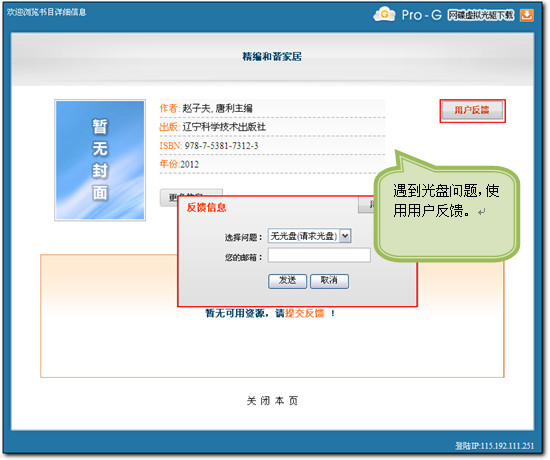The image size is (550, 460).
Task: Click the 关闭本页 link
Action: click(272, 400)
